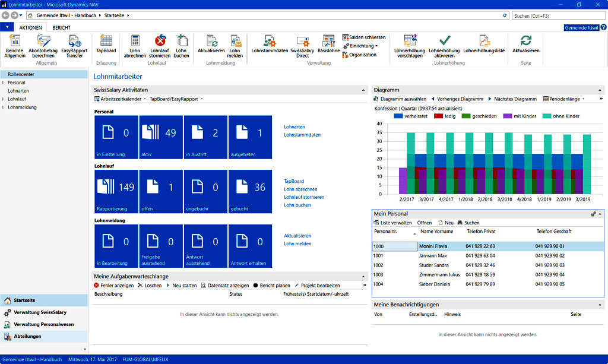Open Periodenlänge dropdown

pos(564,99)
